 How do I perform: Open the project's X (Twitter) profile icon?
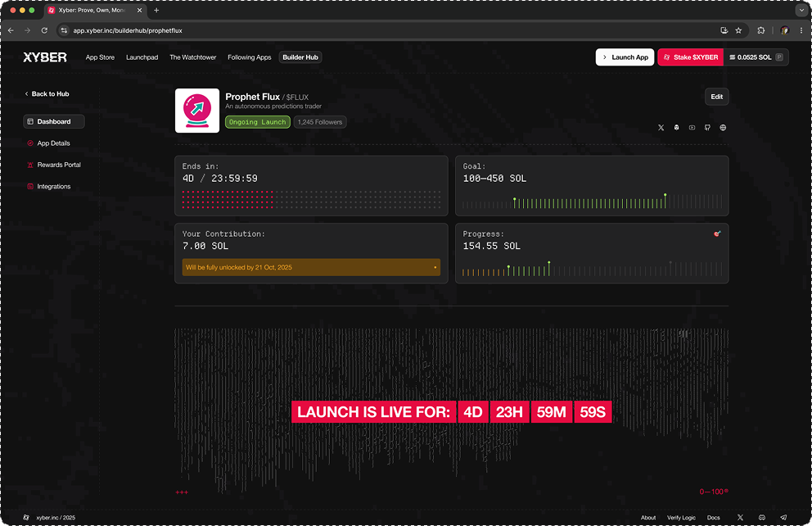tap(661, 128)
